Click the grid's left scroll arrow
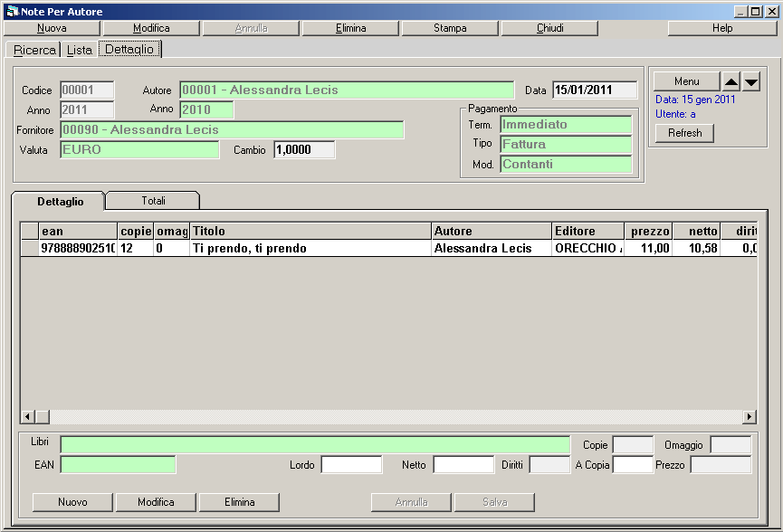Image resolution: width=783 pixels, height=532 pixels. 27,416
